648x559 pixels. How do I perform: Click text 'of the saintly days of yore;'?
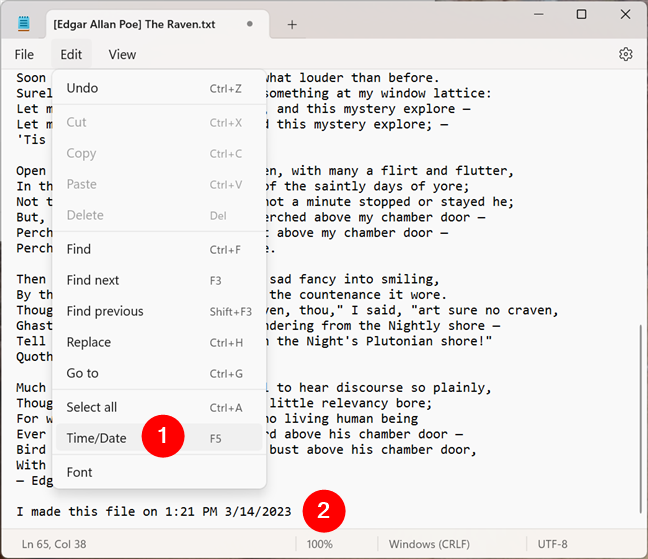(367, 186)
